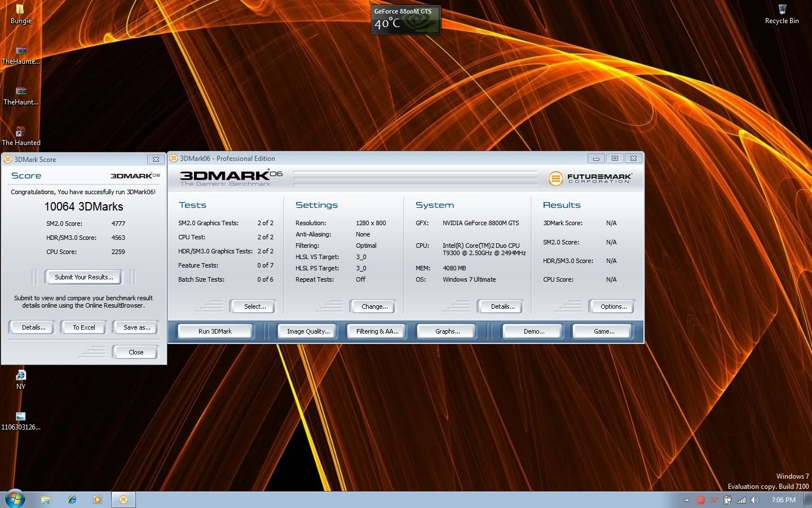
Task: Click Save as in the Score window
Action: tap(136, 327)
